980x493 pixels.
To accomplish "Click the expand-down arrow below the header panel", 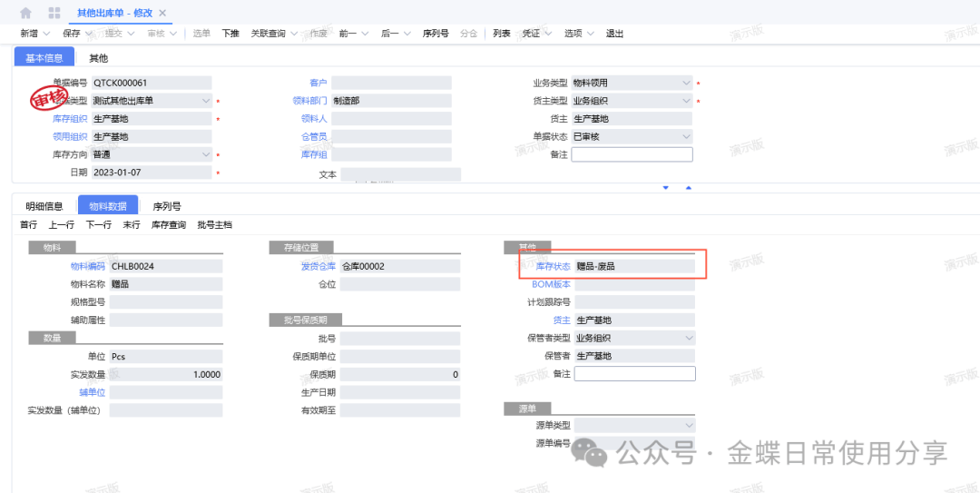I will click(665, 188).
